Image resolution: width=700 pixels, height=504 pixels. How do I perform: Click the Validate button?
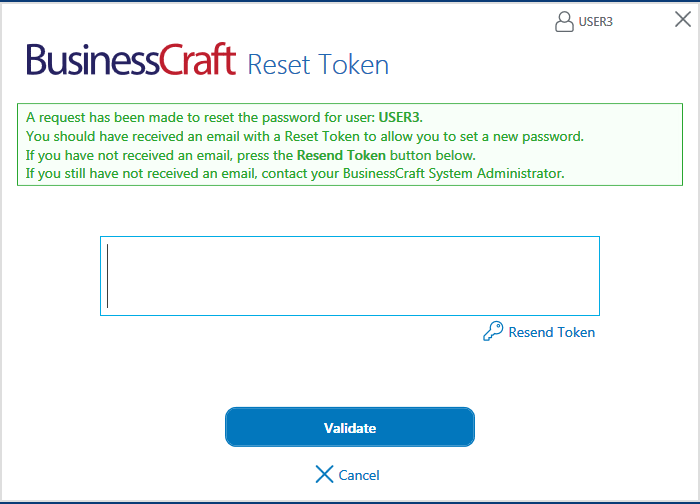tap(350, 427)
